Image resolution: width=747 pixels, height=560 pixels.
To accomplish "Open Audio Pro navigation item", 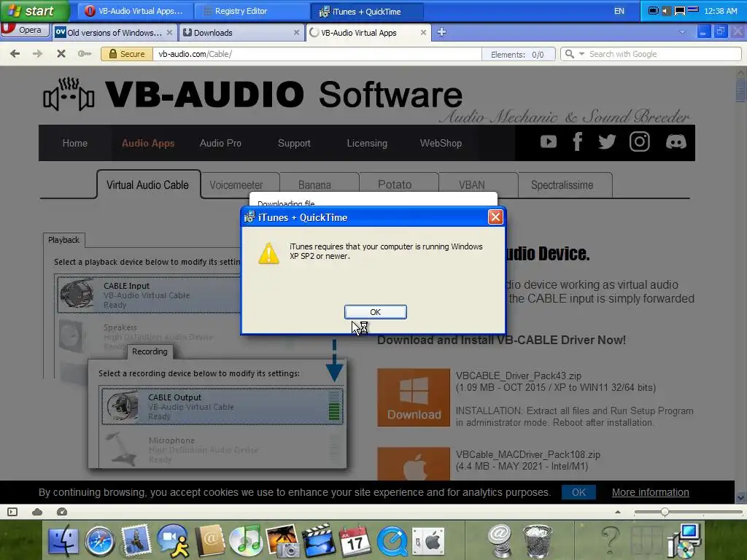I will coord(220,143).
